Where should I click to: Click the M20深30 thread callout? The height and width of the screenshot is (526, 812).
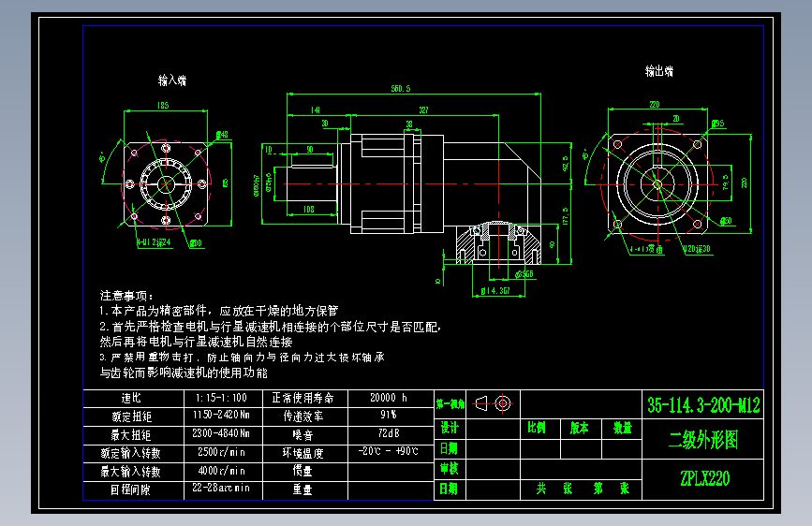pyautogui.click(x=697, y=249)
